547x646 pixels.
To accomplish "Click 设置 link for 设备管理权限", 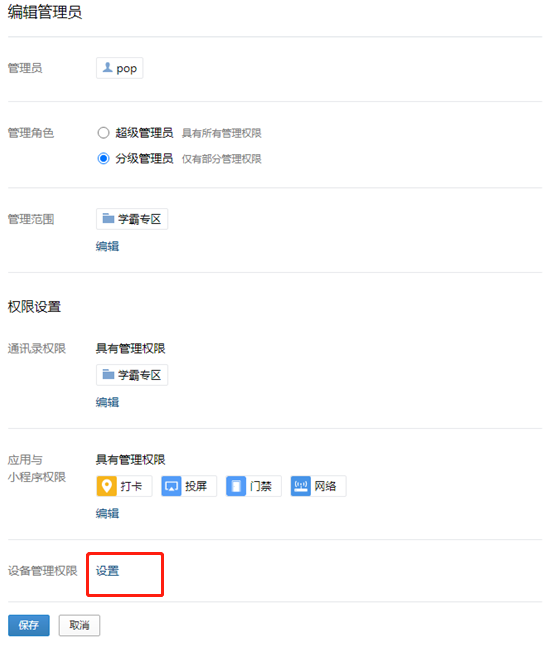I will point(108,571).
